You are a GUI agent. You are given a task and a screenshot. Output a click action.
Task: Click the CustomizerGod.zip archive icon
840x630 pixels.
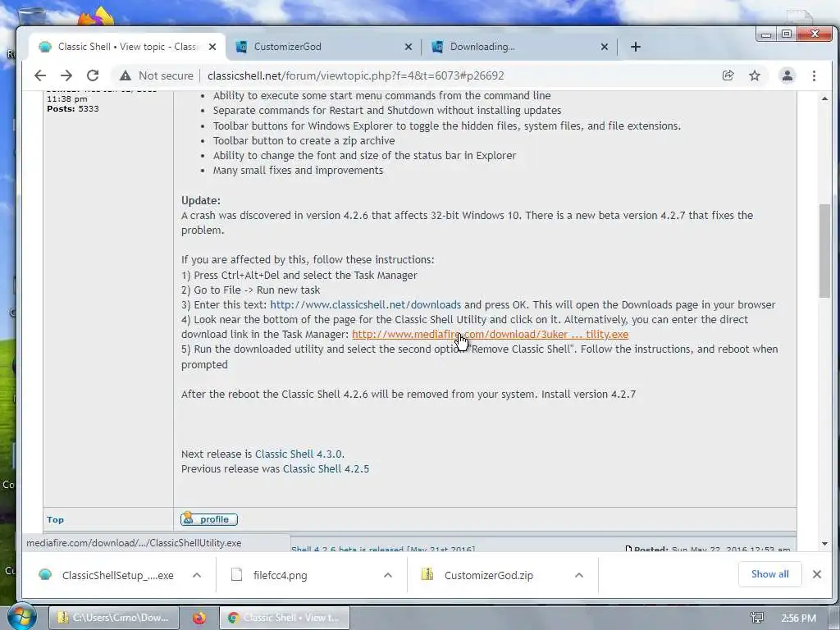[x=427, y=574]
